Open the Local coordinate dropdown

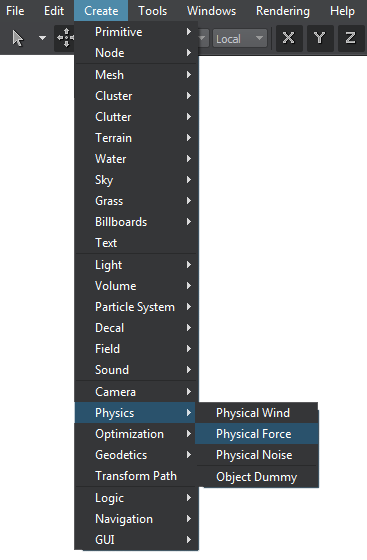pos(240,39)
